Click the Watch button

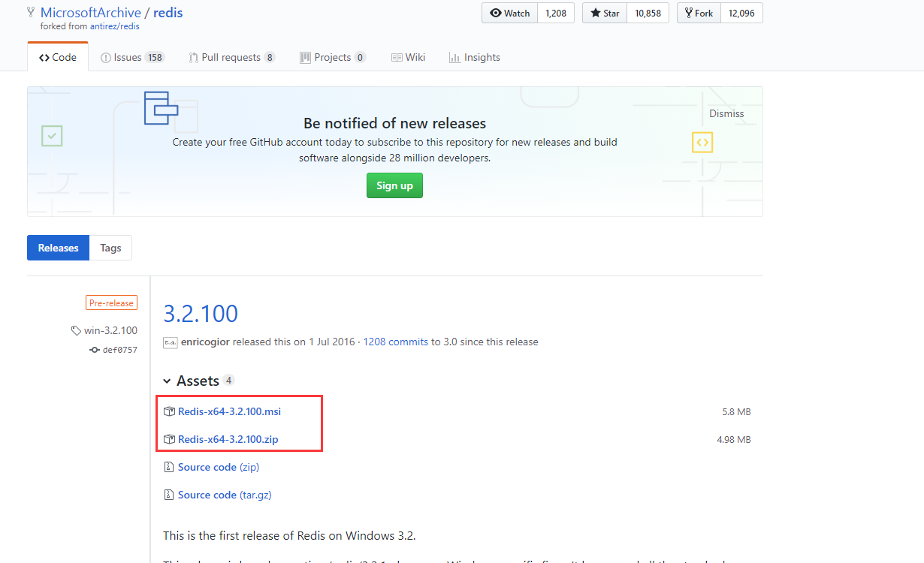509,13
